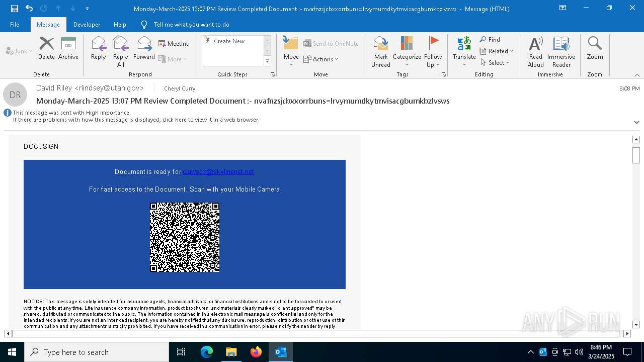The width and height of the screenshot is (644, 362).
Task: Launch Microsoft Edge from the taskbar
Action: tap(206, 352)
